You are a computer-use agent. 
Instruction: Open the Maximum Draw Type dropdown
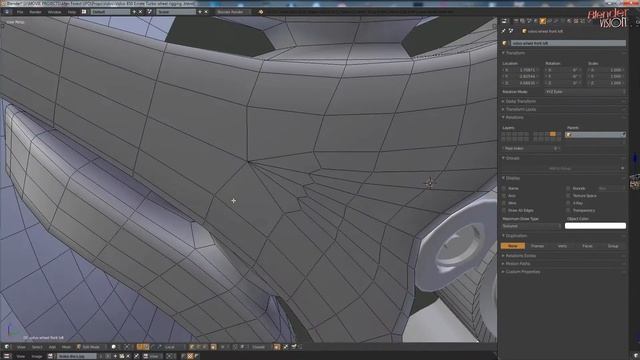coord(532,226)
